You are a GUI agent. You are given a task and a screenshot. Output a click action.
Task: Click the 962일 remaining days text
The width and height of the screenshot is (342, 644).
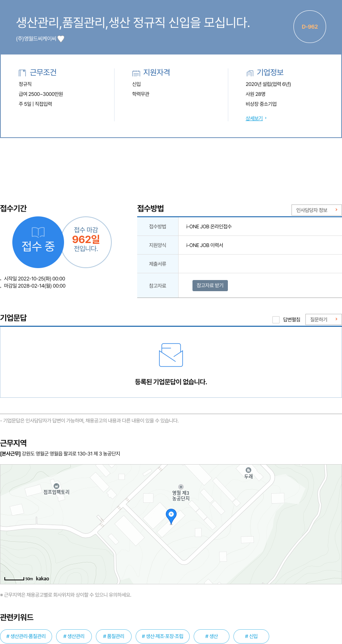86,239
